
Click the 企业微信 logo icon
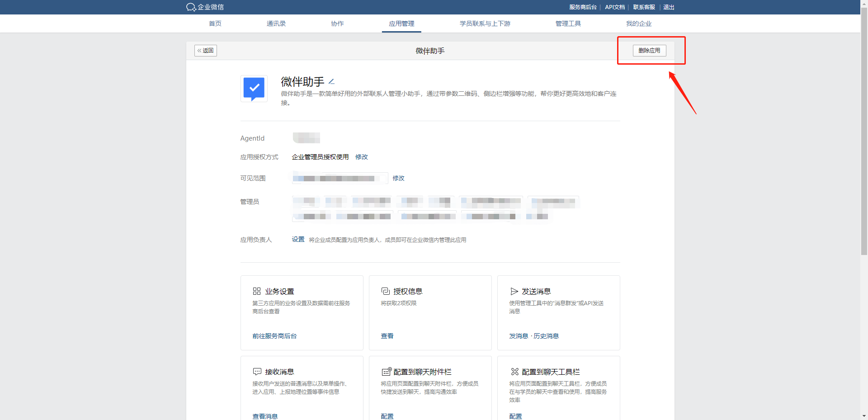tap(191, 7)
